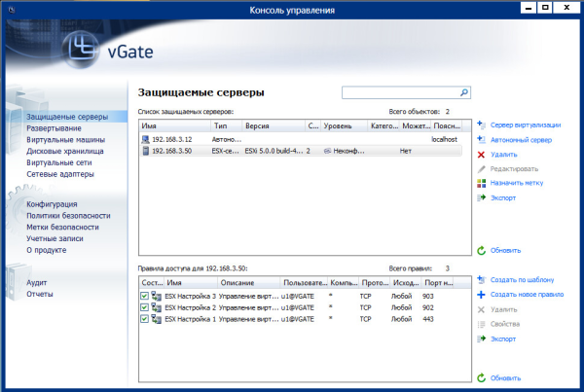Viewport: 584px width, 392px height.
Task: Click the server list Экспорт arrow icon
Action: [x=481, y=197]
